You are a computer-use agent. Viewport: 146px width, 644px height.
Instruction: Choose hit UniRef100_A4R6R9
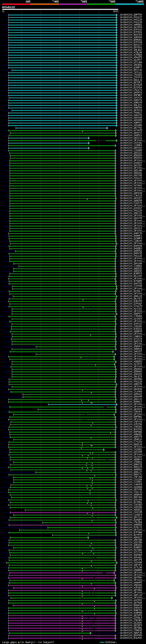(131, 525)
